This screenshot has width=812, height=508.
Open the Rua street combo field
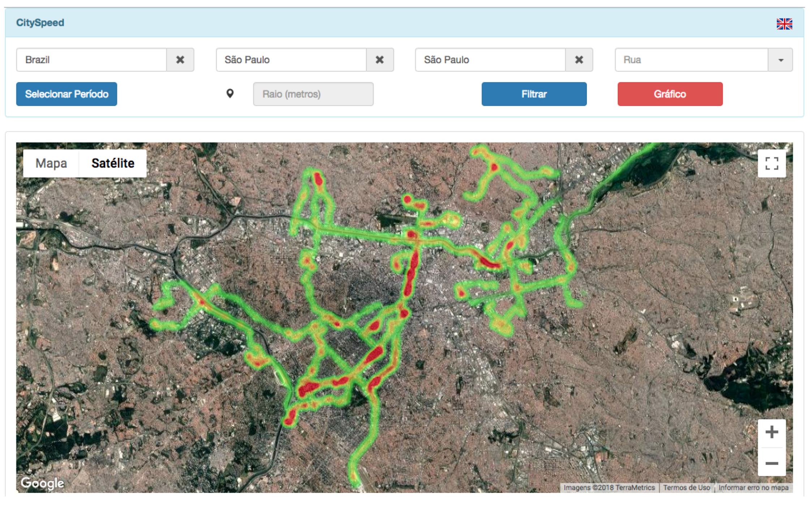(691, 60)
